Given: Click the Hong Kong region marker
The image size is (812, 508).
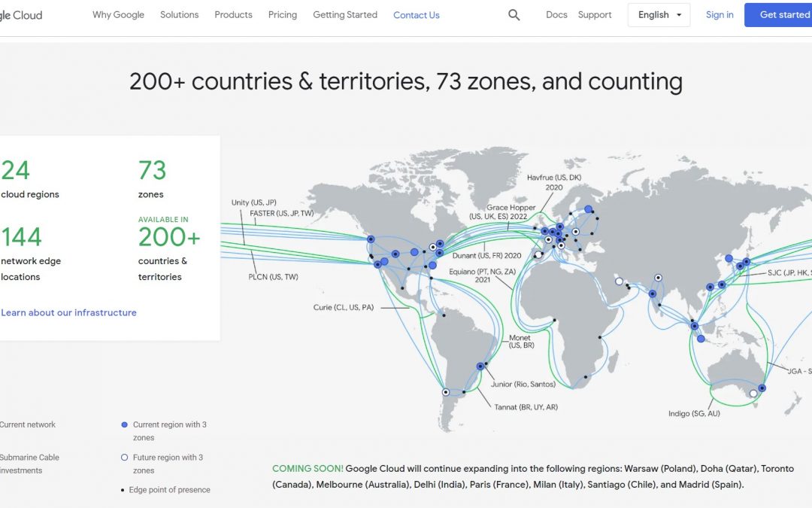Looking at the screenshot, I should pyautogui.click(x=710, y=287).
